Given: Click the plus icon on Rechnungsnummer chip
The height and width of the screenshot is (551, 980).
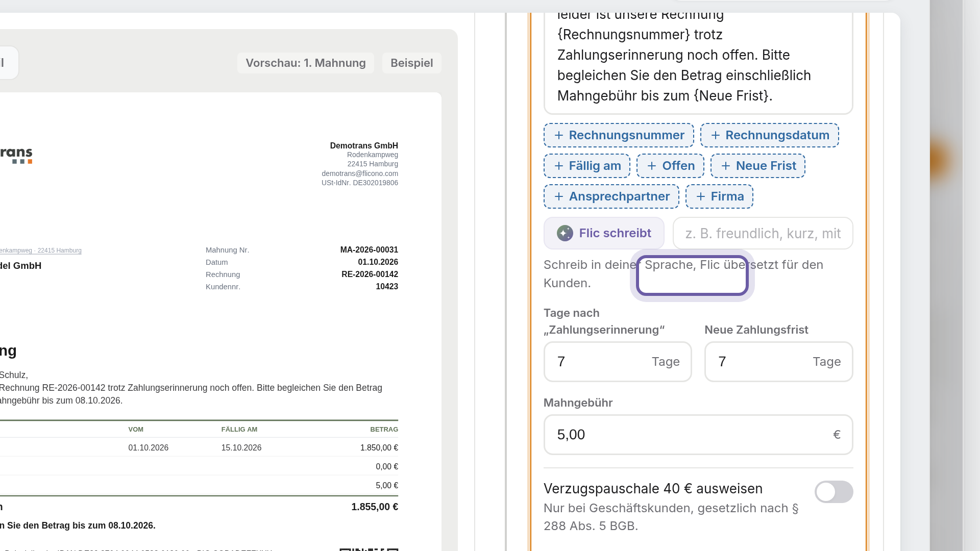Looking at the screenshot, I should coord(559,135).
